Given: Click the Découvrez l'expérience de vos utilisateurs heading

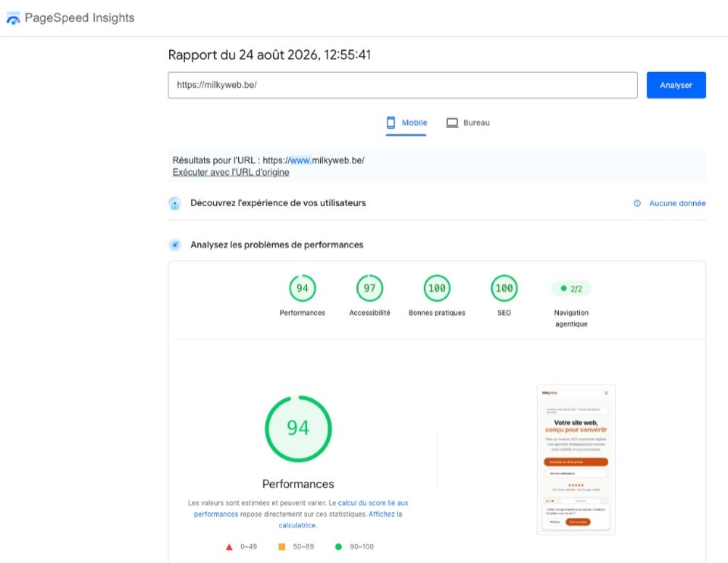Looking at the screenshot, I should click(x=278, y=203).
